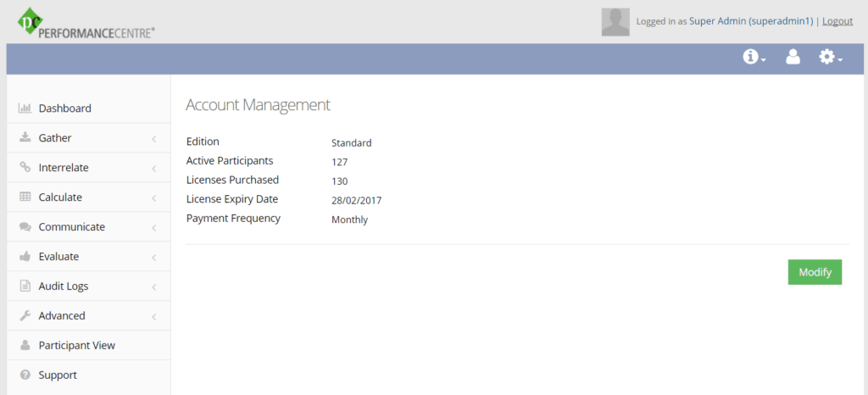The width and height of the screenshot is (868, 395).
Task: Click the Support question mark icon
Action: point(25,376)
